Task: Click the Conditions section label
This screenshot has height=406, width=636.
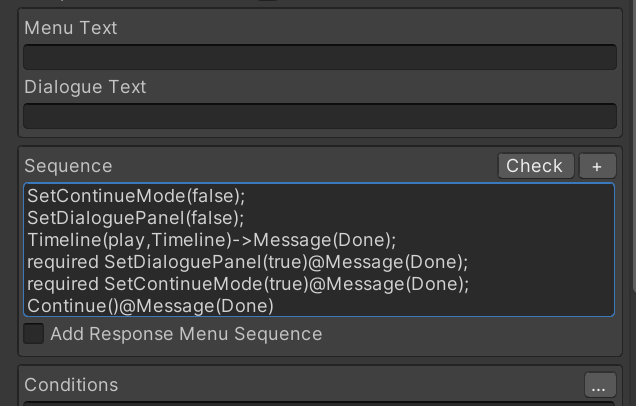Action: pyautogui.click(x=71, y=385)
